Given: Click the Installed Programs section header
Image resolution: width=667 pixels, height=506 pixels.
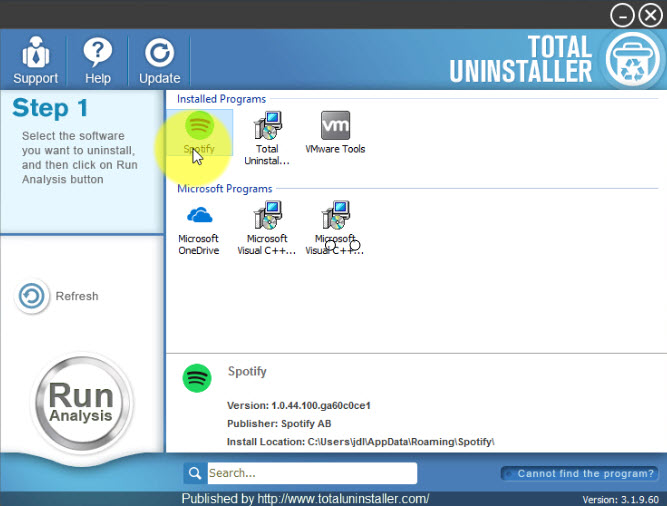Looking at the screenshot, I should click(x=221, y=99).
